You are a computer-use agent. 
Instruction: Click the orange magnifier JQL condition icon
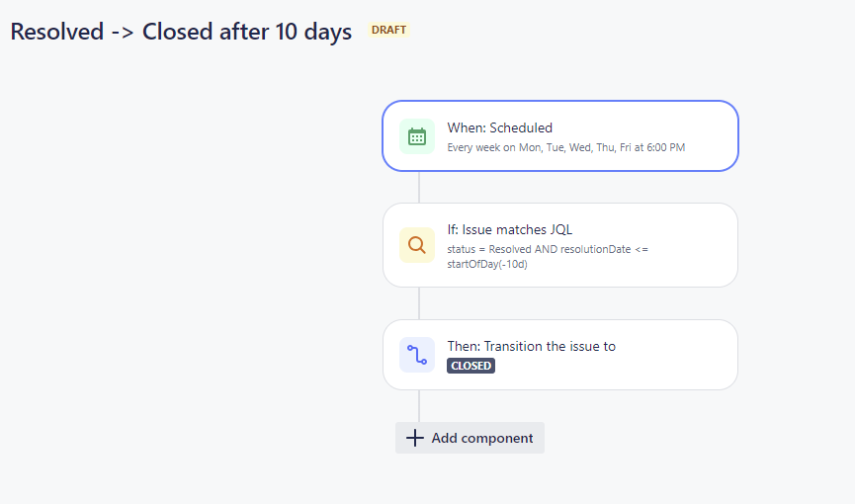[417, 245]
